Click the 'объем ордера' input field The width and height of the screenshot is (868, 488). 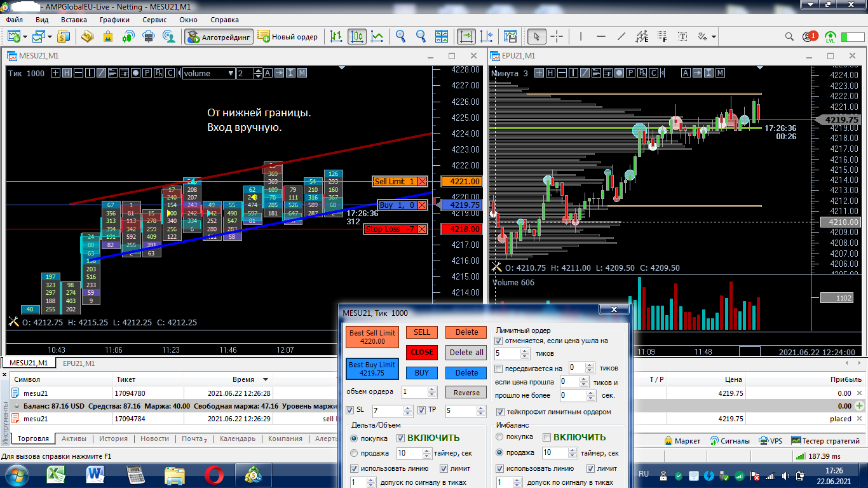click(x=415, y=392)
